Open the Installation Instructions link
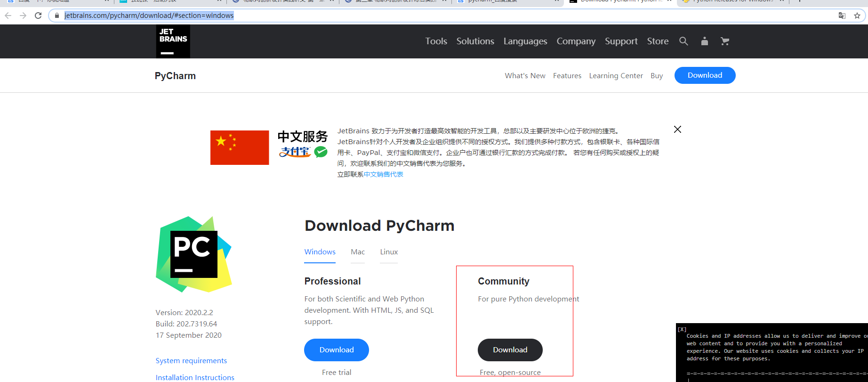Screen dimensions: 868x382 (x=195, y=377)
